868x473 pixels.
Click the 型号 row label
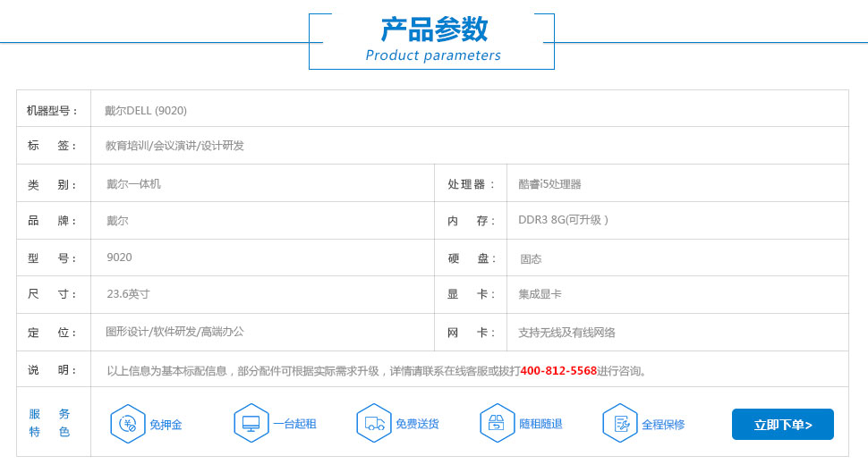pos(52,258)
